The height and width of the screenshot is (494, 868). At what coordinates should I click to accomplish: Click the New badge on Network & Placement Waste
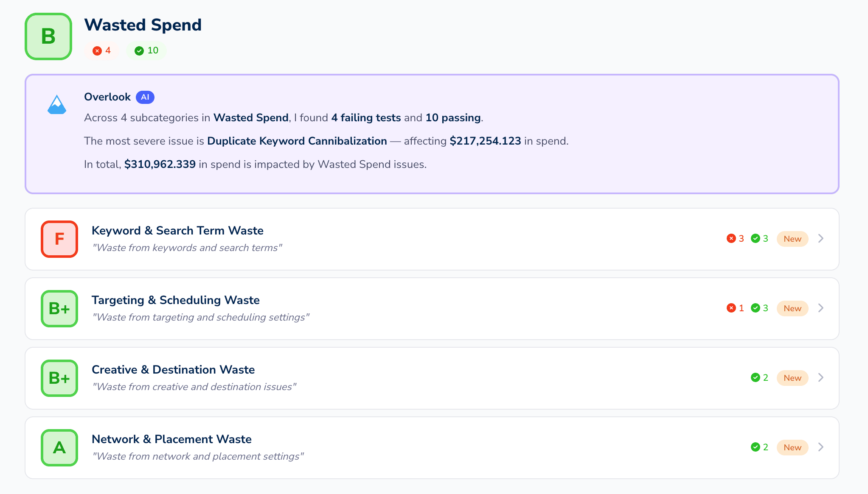792,447
